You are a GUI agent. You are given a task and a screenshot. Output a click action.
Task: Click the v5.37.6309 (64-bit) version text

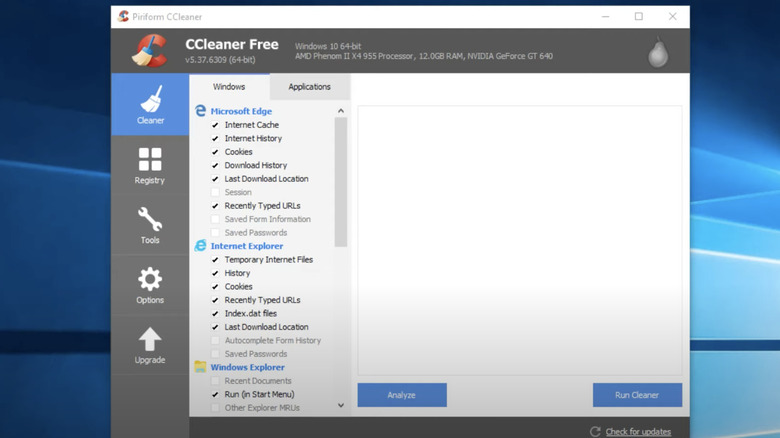[x=220, y=60]
